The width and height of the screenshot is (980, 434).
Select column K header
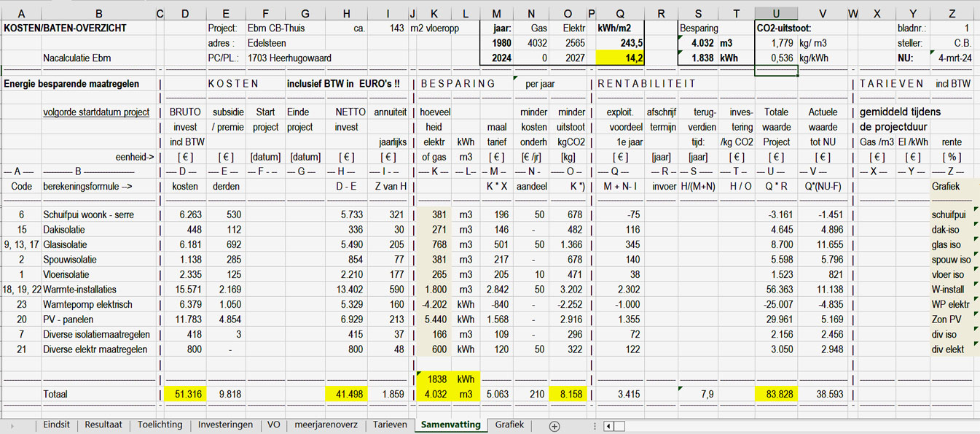click(434, 13)
